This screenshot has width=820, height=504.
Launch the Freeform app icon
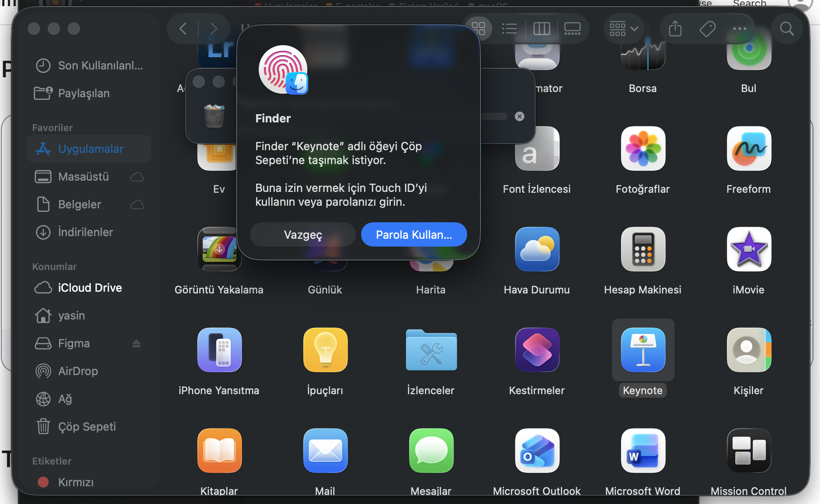(x=749, y=148)
